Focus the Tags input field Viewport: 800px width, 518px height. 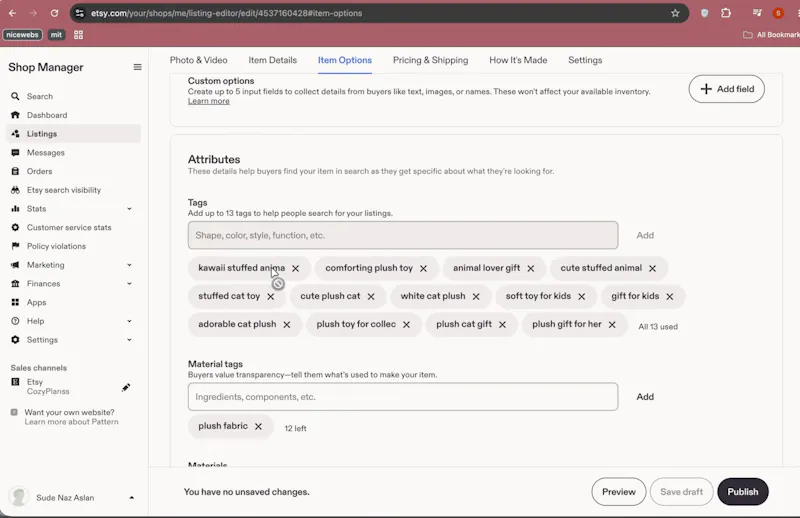[403, 235]
